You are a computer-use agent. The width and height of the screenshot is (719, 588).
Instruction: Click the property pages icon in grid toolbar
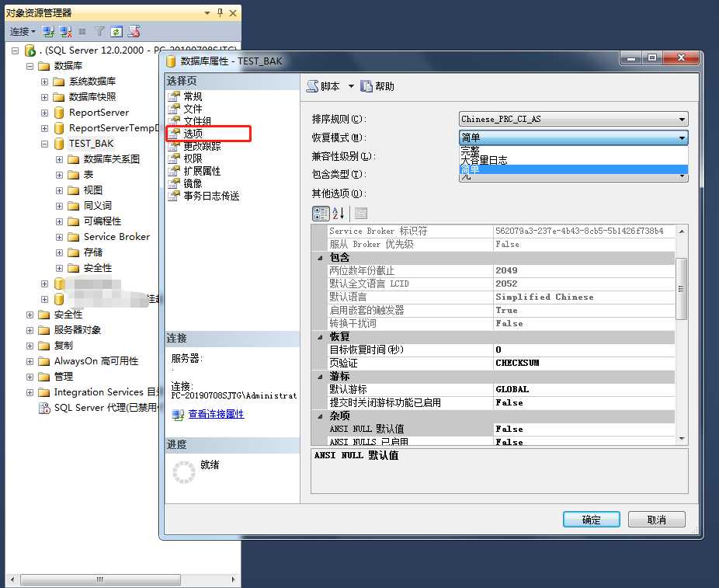[361, 214]
